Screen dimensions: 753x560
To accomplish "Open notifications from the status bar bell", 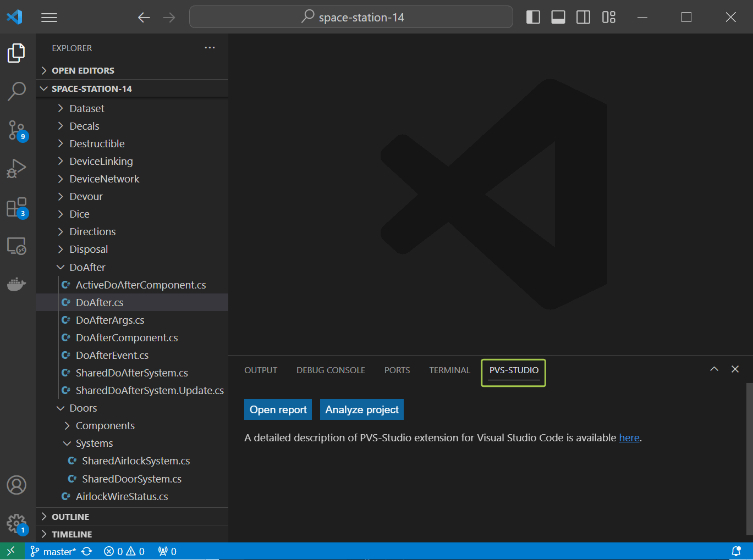I will tap(737, 551).
